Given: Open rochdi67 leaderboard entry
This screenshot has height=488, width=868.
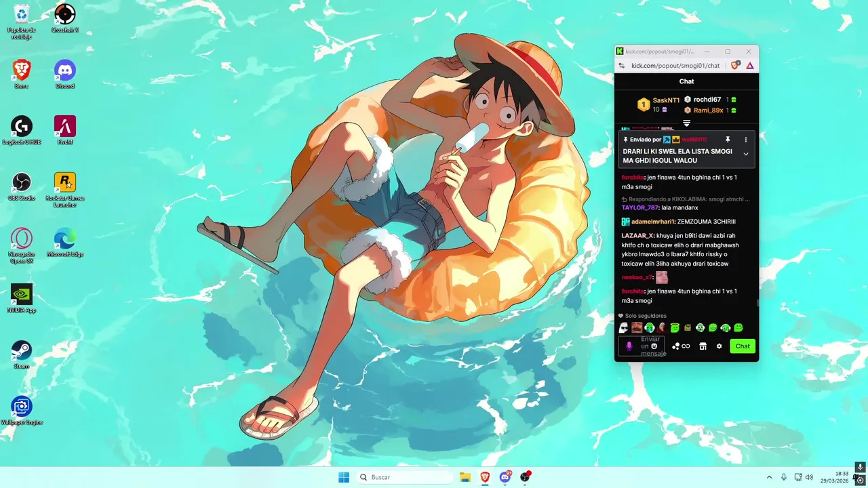Looking at the screenshot, I should tap(710, 100).
